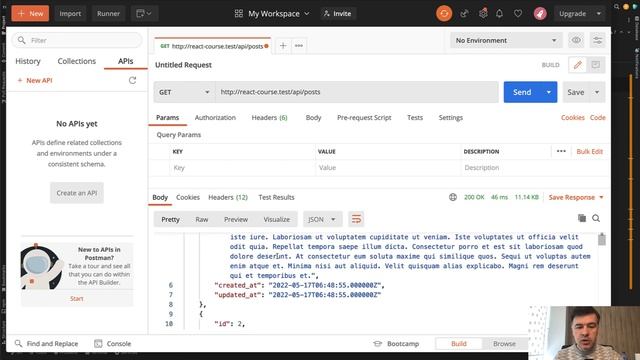The height and width of the screenshot is (360, 640).
Task: Open environment quick look eye icon
Action: click(x=576, y=40)
